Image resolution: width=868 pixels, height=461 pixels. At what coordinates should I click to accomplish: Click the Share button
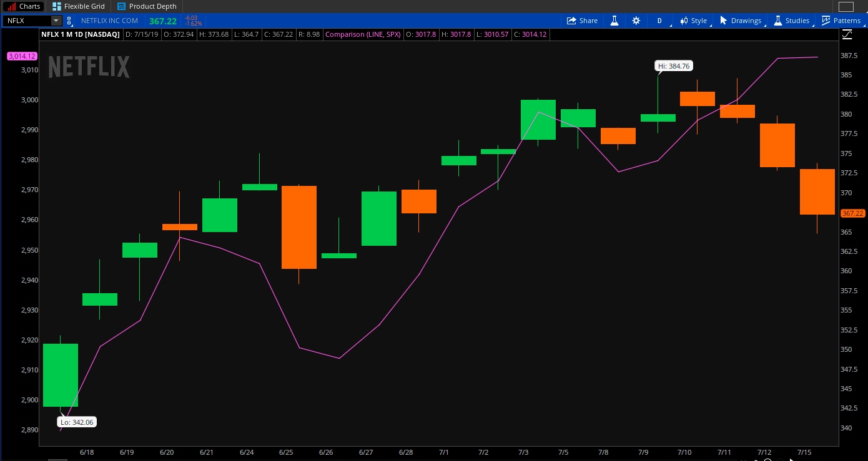point(582,21)
